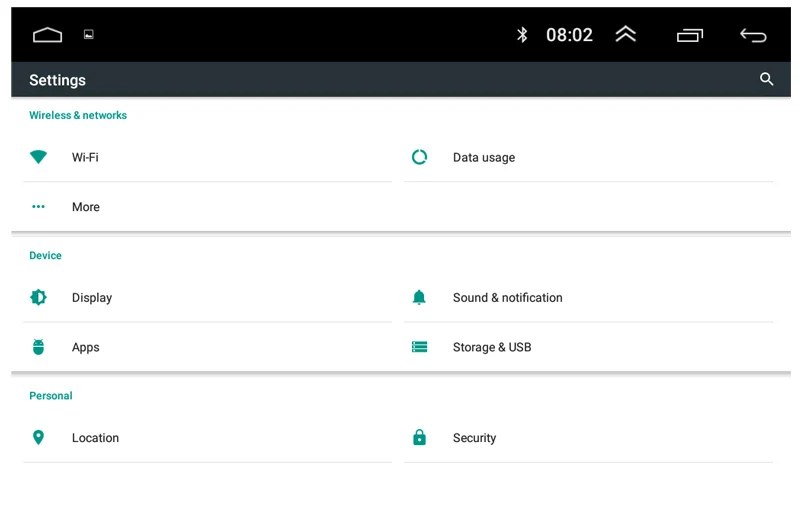Open Data usage settings

(589, 157)
